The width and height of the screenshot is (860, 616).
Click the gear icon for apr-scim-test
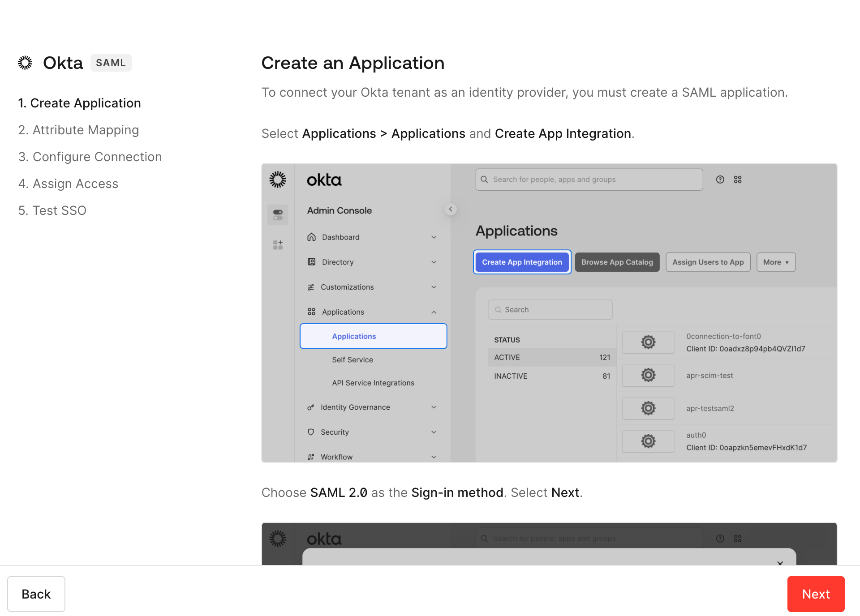pos(648,375)
